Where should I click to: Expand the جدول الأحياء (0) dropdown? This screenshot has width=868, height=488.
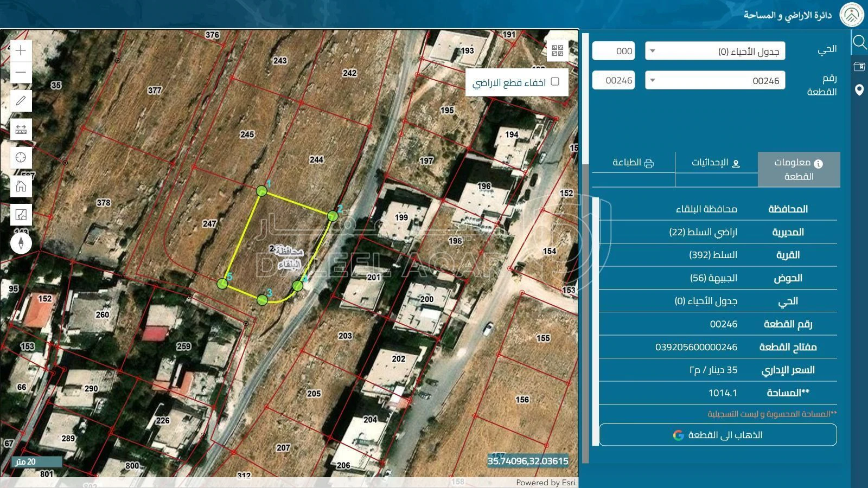click(x=715, y=52)
